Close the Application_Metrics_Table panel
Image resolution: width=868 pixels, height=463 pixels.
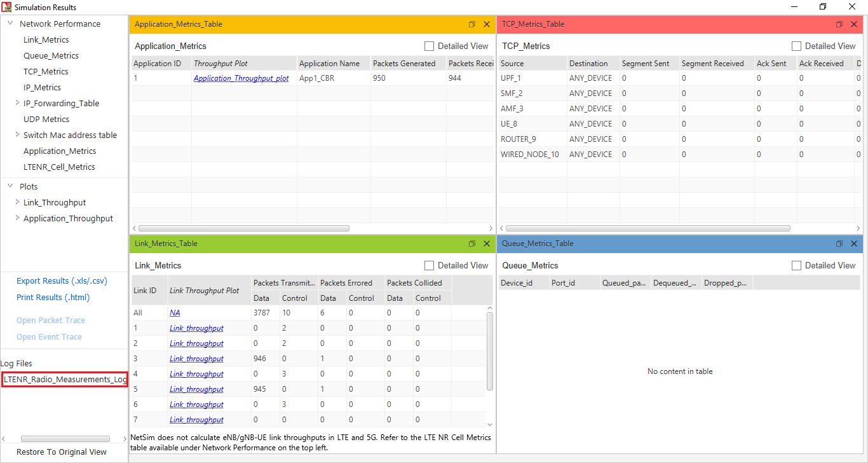(487, 24)
